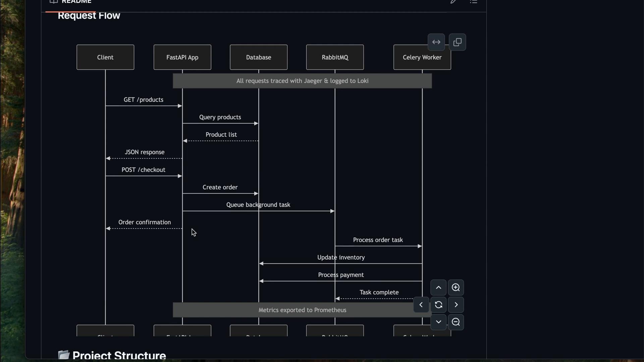The height and width of the screenshot is (362, 644).
Task: Click the Request Flow heading
Action: coord(89,15)
